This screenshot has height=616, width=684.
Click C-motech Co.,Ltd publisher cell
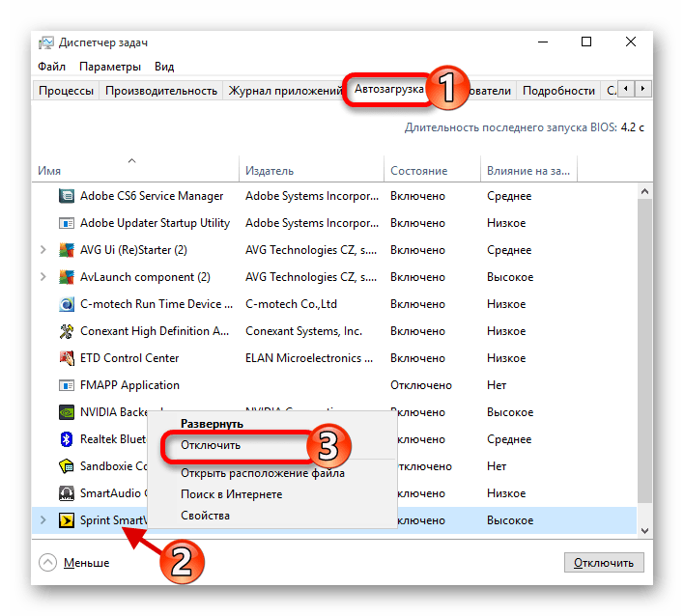[x=291, y=304]
